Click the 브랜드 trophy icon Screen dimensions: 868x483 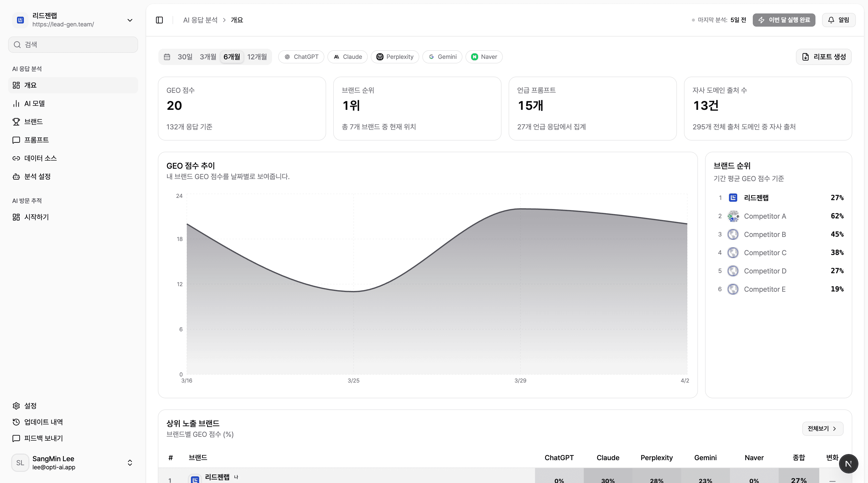16,122
